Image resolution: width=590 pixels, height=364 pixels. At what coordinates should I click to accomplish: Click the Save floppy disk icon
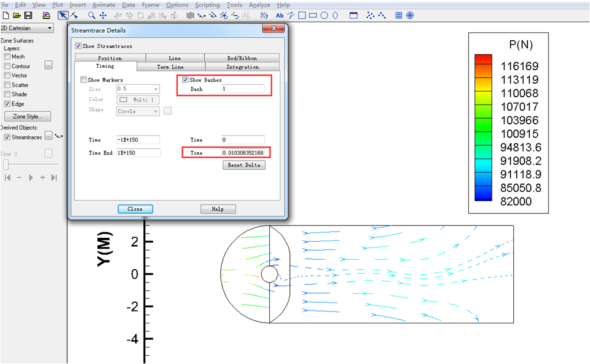(x=28, y=15)
